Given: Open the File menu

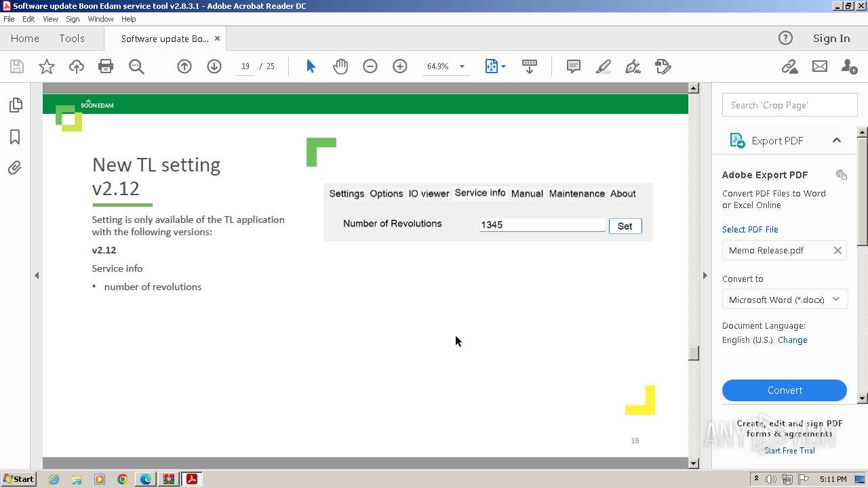Looking at the screenshot, I should pyautogui.click(x=9, y=19).
